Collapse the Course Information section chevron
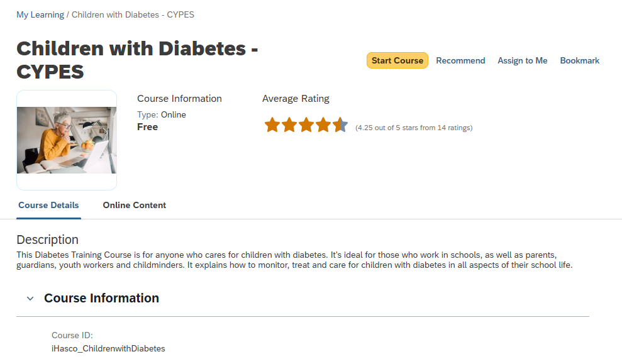Viewport: 622px width, 364px height. [x=30, y=299]
